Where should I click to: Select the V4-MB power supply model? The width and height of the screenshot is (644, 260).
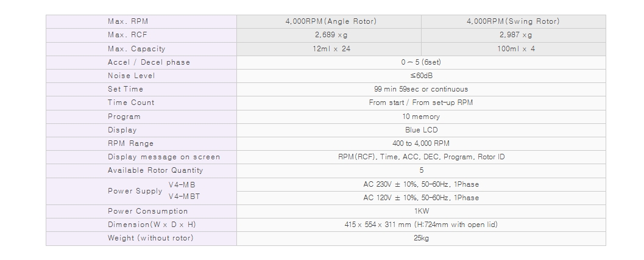[x=182, y=185]
